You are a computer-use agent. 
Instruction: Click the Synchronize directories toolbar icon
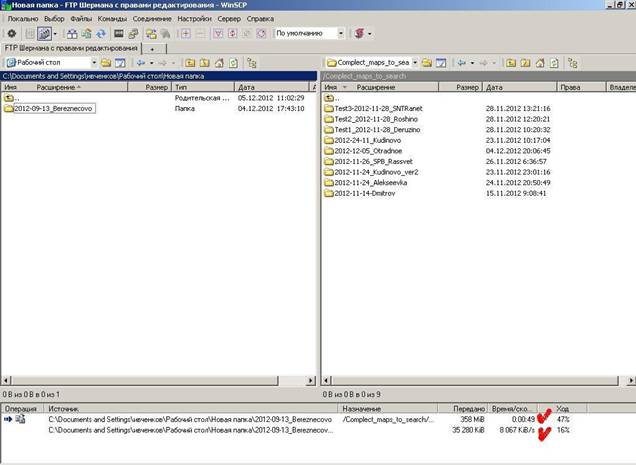coord(86,34)
